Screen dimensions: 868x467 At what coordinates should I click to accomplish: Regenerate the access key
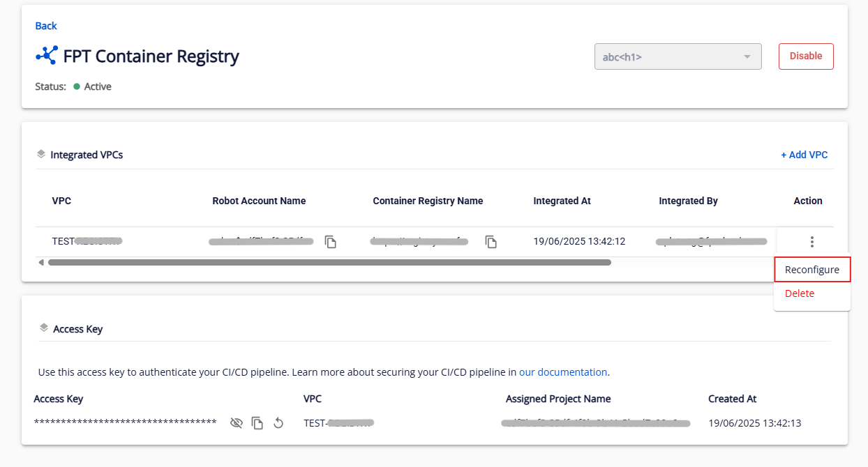pos(278,423)
